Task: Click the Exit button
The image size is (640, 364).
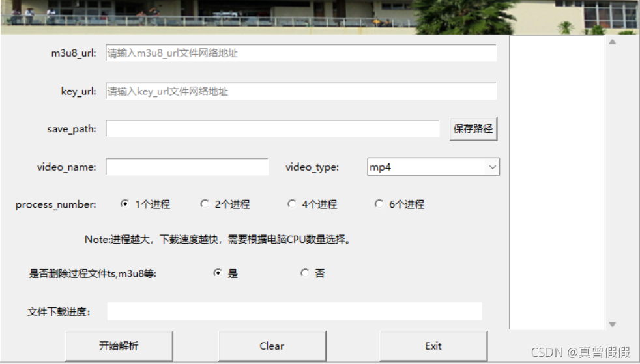Action: point(433,346)
